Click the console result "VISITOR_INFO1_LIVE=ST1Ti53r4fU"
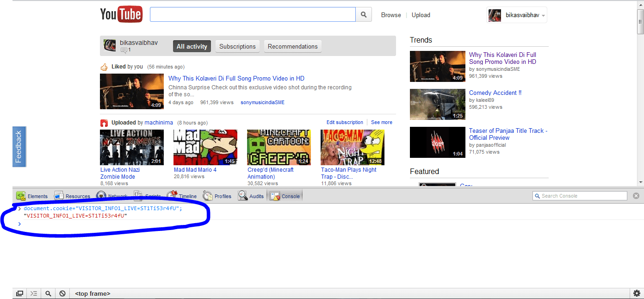Screen dimensions: 644x299 (75, 216)
